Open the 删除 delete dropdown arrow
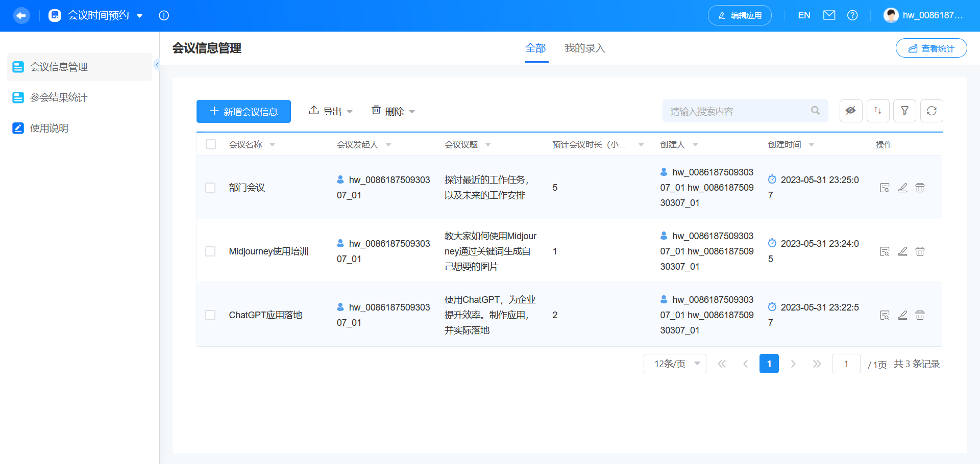The width and height of the screenshot is (980, 464). click(412, 111)
